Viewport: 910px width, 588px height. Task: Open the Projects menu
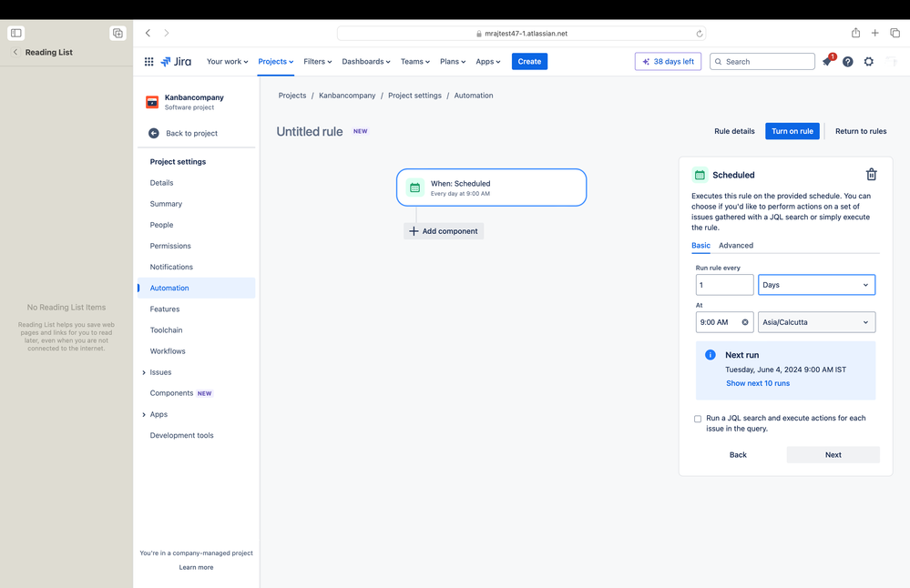[x=276, y=62]
